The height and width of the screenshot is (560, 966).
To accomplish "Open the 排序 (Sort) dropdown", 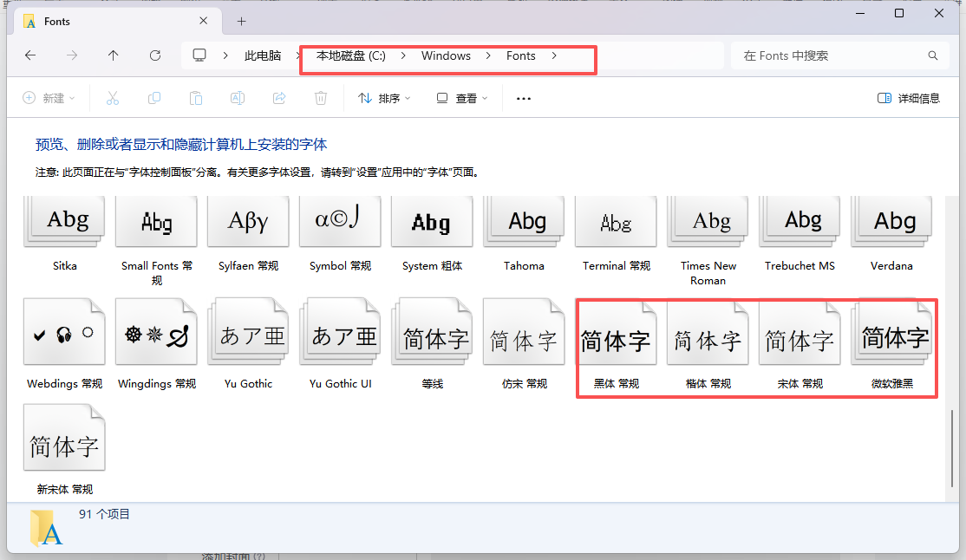I will 384,98.
